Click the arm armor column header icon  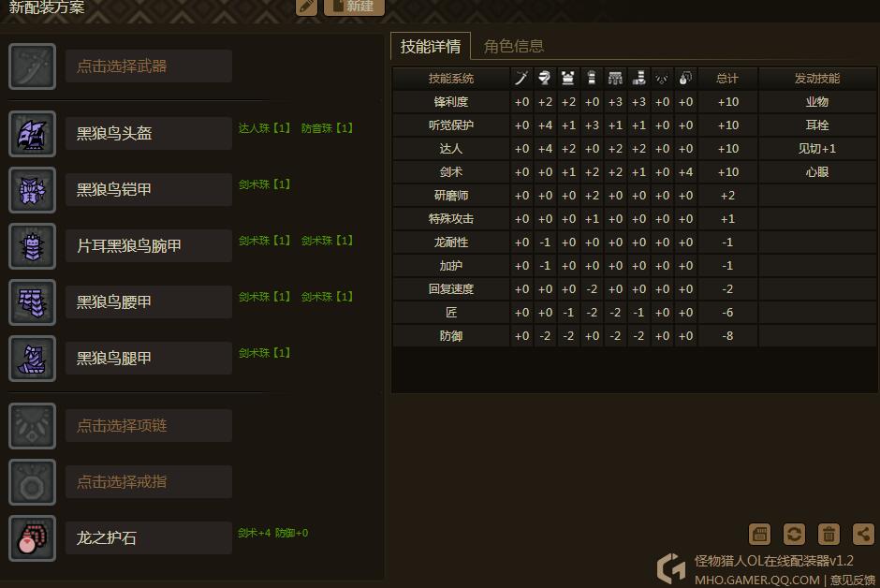(592, 78)
